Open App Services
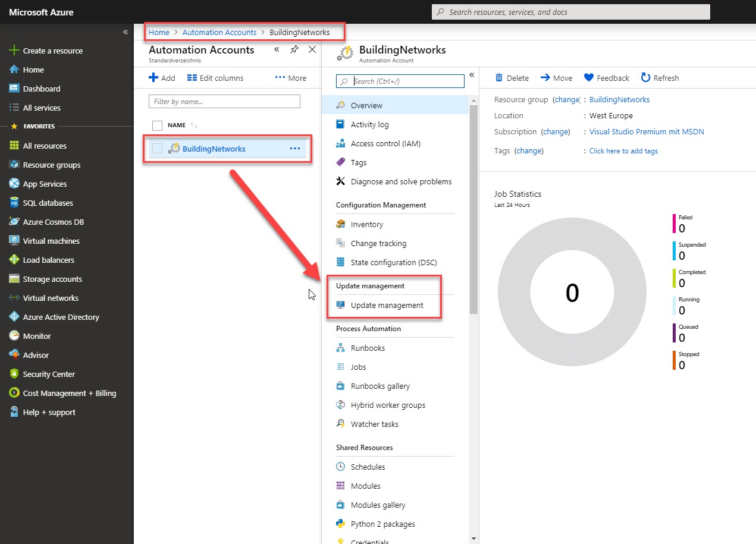This screenshot has height=544, width=756. pos(45,184)
